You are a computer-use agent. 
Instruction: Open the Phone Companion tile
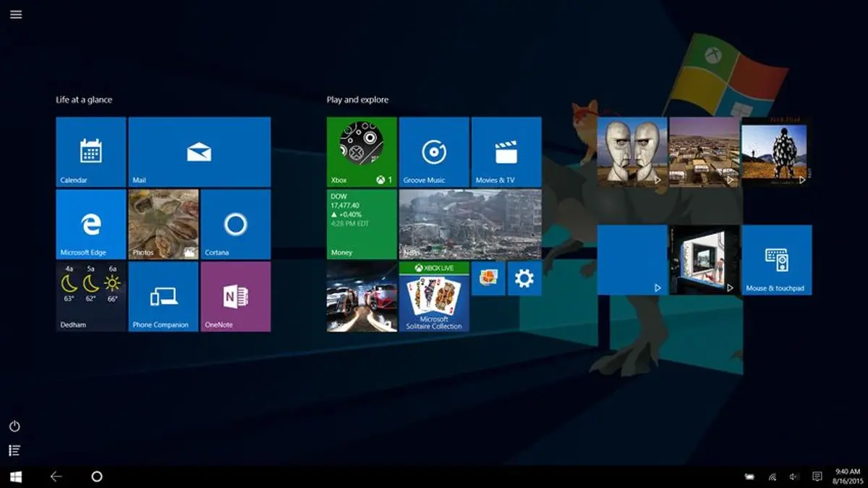point(163,297)
